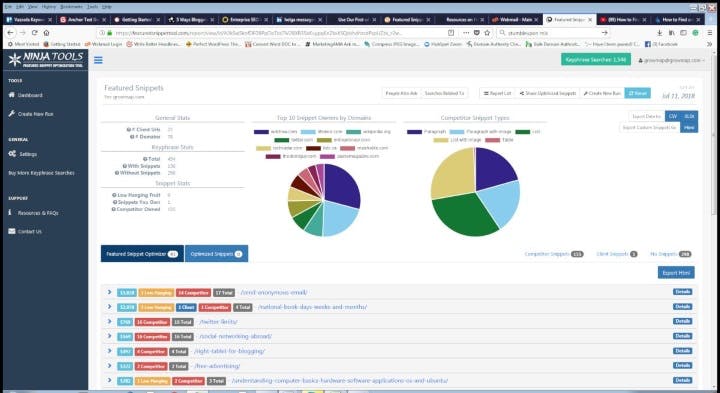The width and height of the screenshot is (720, 393).
Task: Open Contact Us from the sidebar
Action: 25,231
